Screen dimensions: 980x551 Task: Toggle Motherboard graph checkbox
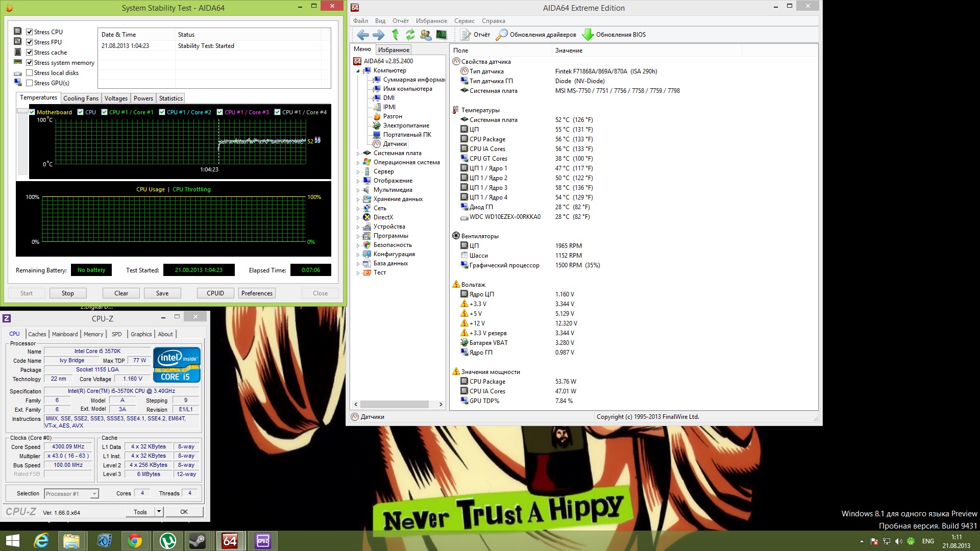[32, 112]
